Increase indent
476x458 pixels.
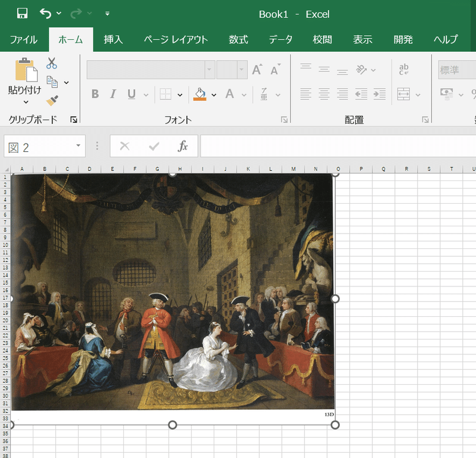(380, 94)
